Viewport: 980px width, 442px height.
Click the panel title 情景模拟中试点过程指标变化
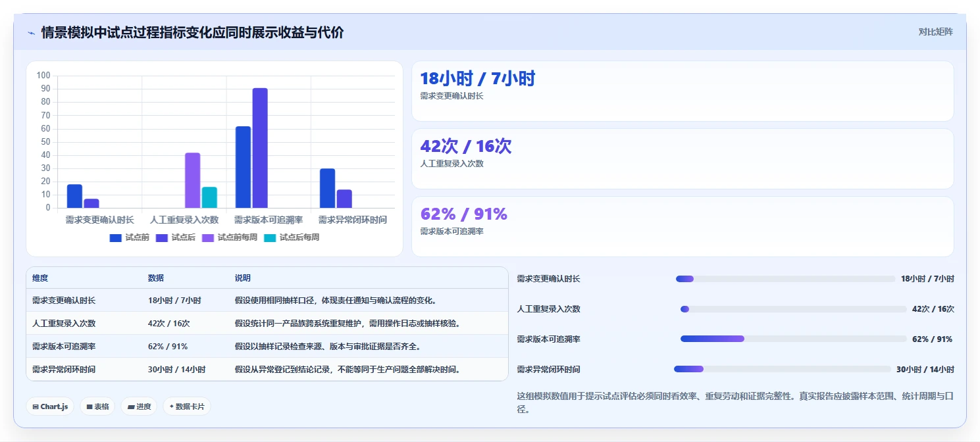[192, 32]
